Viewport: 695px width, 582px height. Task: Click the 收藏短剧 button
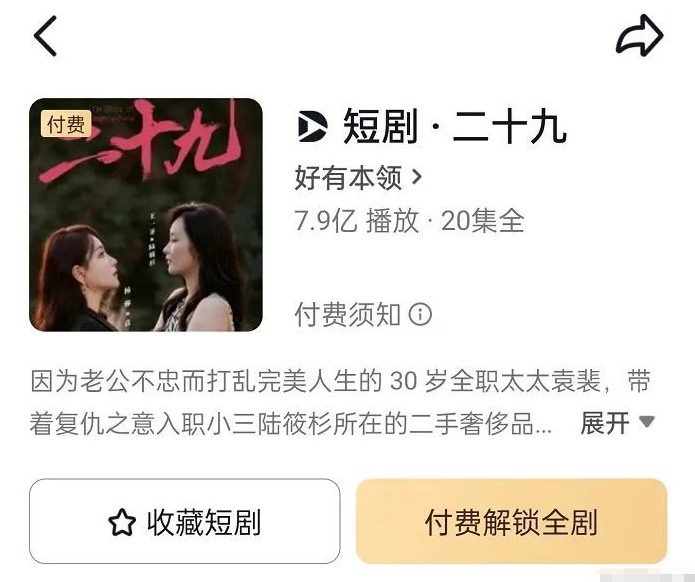pyautogui.click(x=185, y=521)
